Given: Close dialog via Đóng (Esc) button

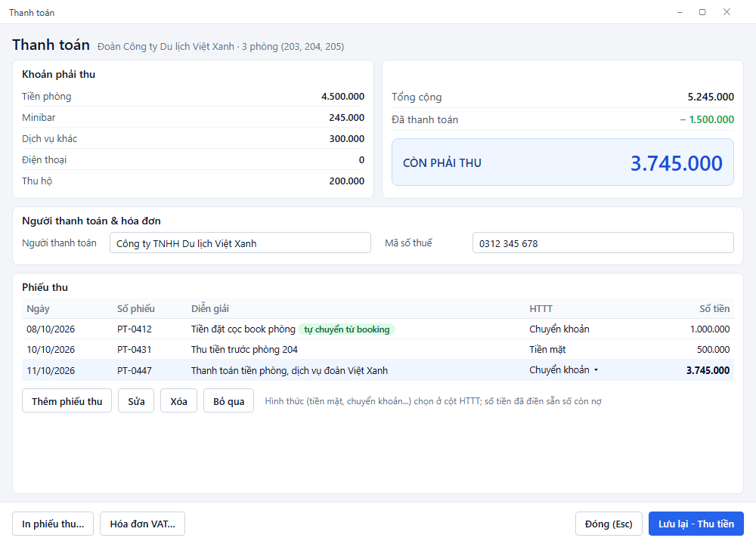Looking at the screenshot, I should point(609,524).
